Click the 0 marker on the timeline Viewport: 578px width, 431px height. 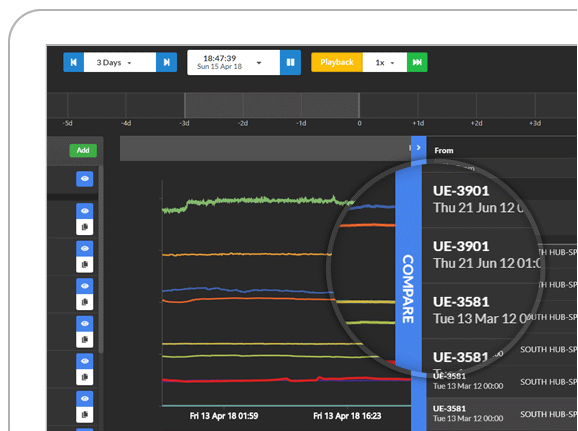[x=359, y=123]
